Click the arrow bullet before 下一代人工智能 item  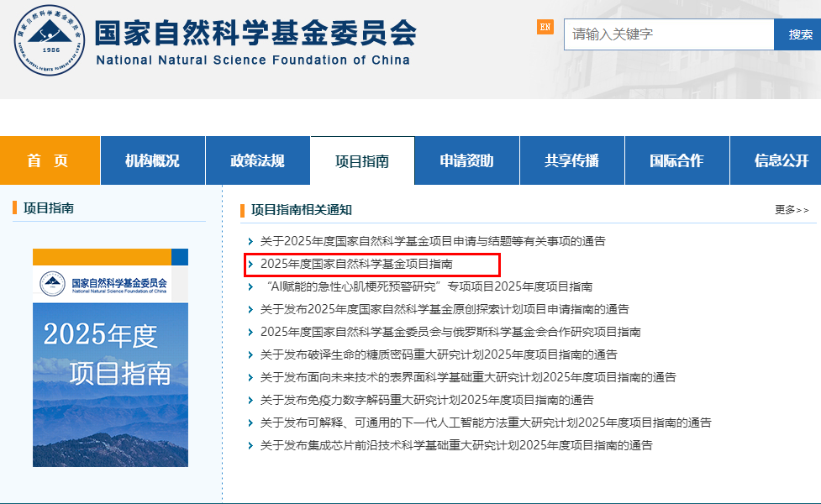250,423
